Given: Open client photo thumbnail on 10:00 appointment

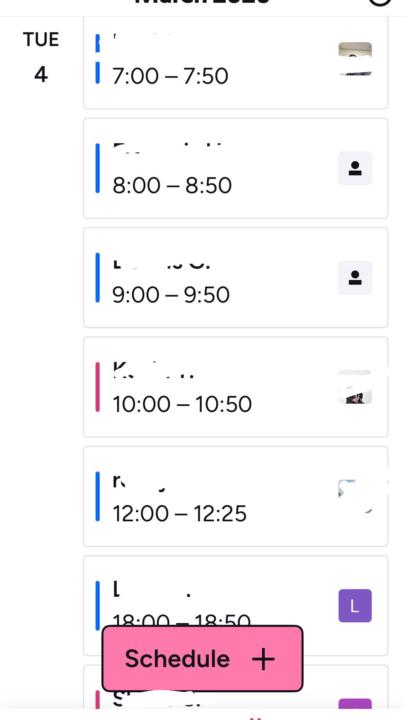Looking at the screenshot, I should [355, 387].
